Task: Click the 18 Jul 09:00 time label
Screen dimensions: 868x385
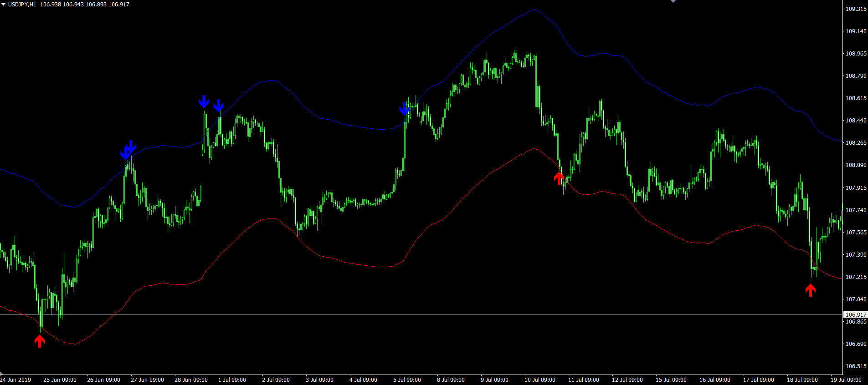Action: [x=802, y=380]
